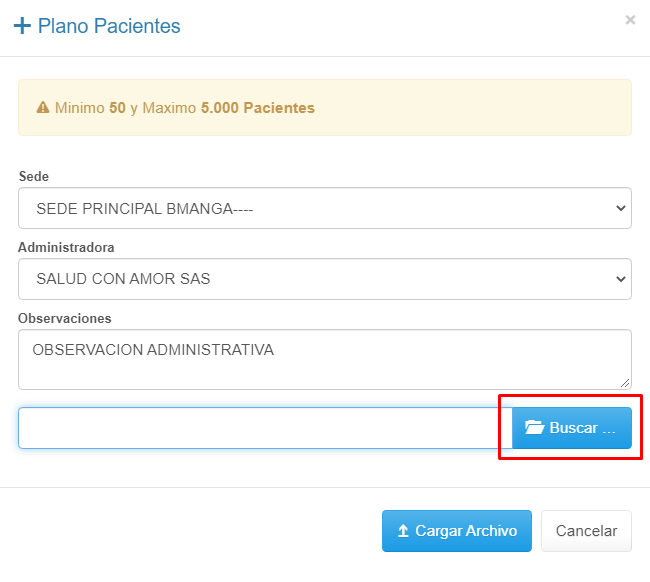Viewport: 650px width, 582px height.
Task: Click the warning triangle icon in the alert
Action: (43, 108)
